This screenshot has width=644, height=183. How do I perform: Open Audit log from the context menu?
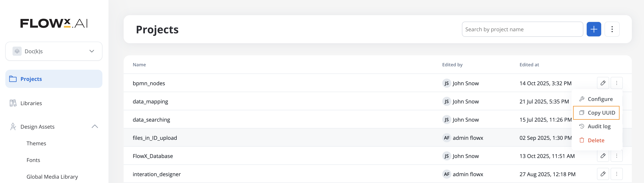(599, 126)
